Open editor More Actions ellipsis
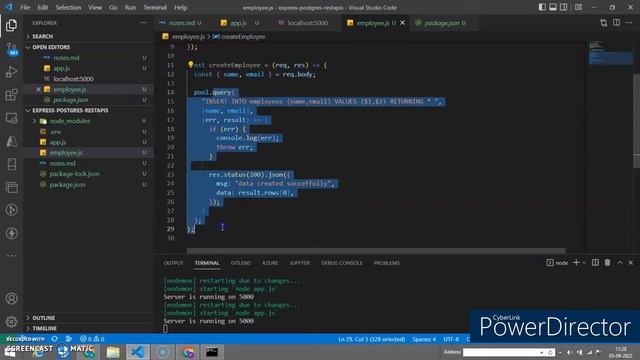The height and width of the screenshot is (360, 640). click(x=629, y=23)
